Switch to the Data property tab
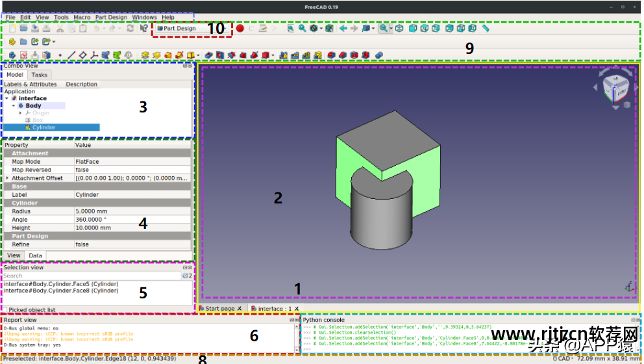The width and height of the screenshot is (644, 364). [35, 255]
